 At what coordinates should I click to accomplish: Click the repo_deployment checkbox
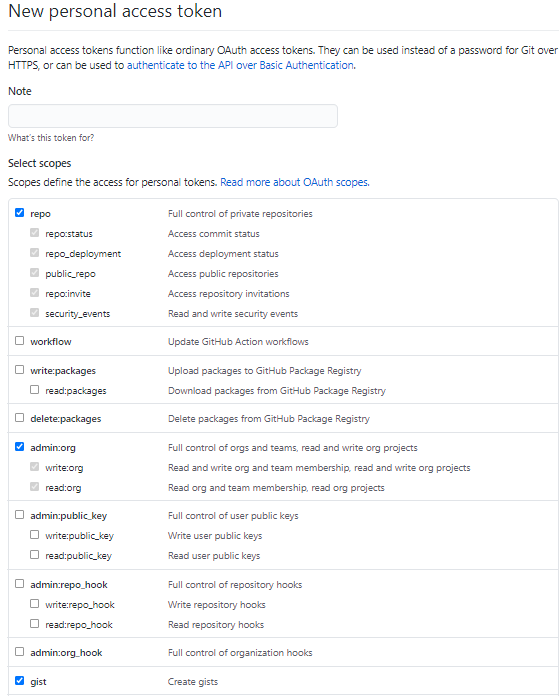(35, 253)
